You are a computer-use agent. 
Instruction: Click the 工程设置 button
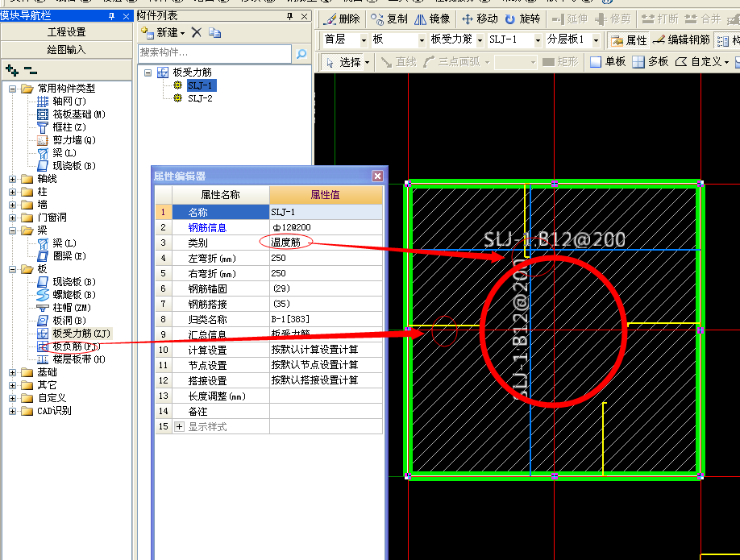coord(67,32)
